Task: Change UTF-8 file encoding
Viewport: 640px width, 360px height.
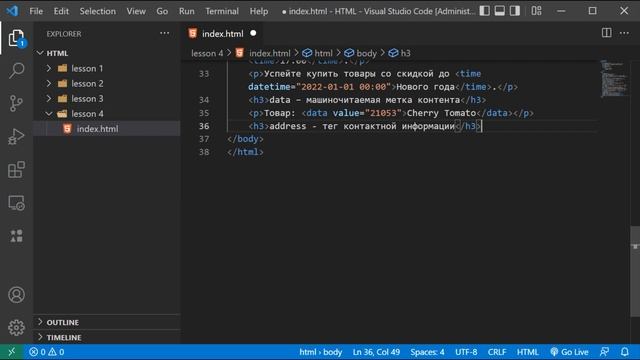Action: (x=466, y=352)
